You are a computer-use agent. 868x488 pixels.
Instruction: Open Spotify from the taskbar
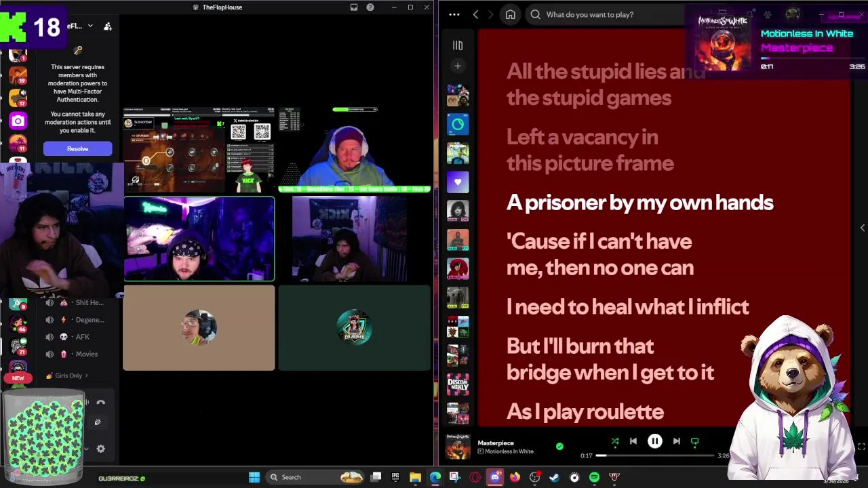click(x=594, y=477)
